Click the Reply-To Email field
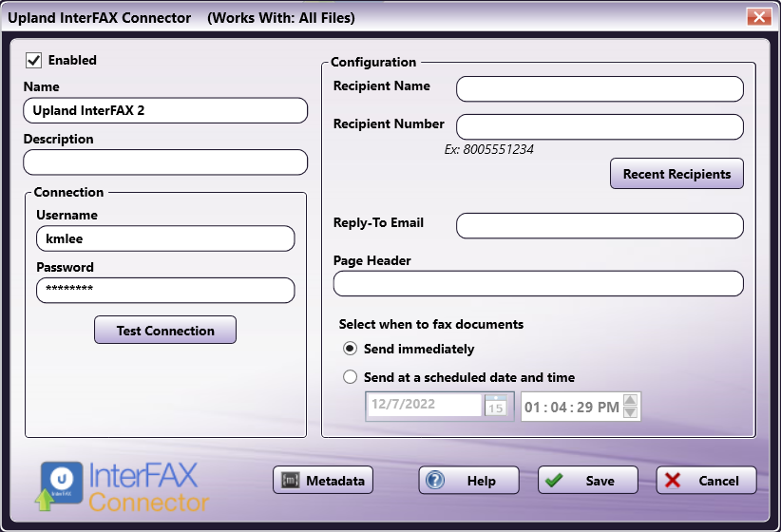The image size is (781, 532). (x=600, y=226)
